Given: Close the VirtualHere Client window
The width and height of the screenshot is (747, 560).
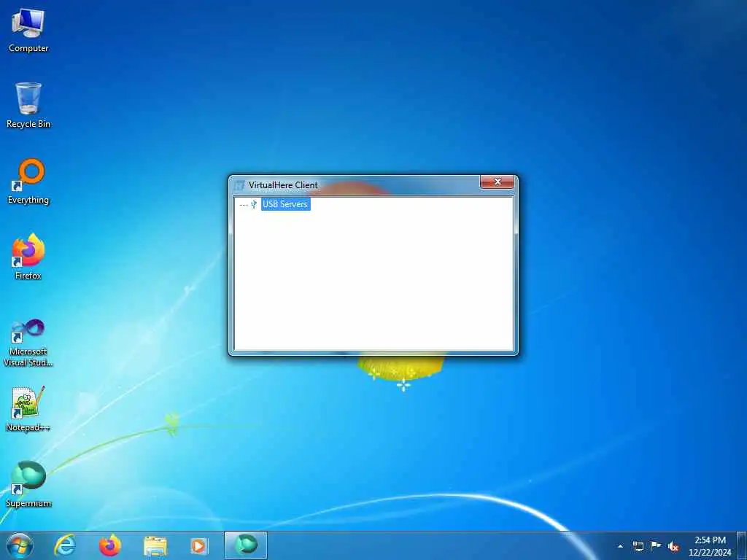Looking at the screenshot, I should 497,182.
